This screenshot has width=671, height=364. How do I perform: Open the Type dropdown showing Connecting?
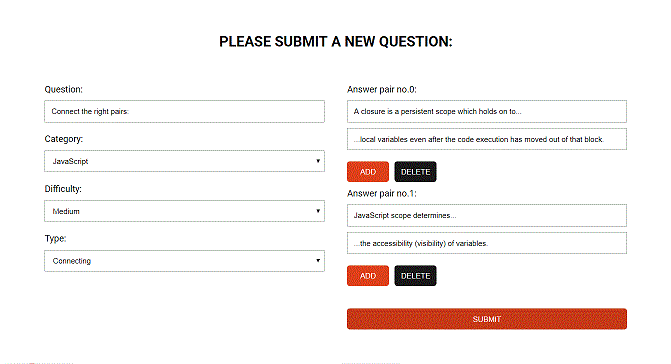point(184,260)
